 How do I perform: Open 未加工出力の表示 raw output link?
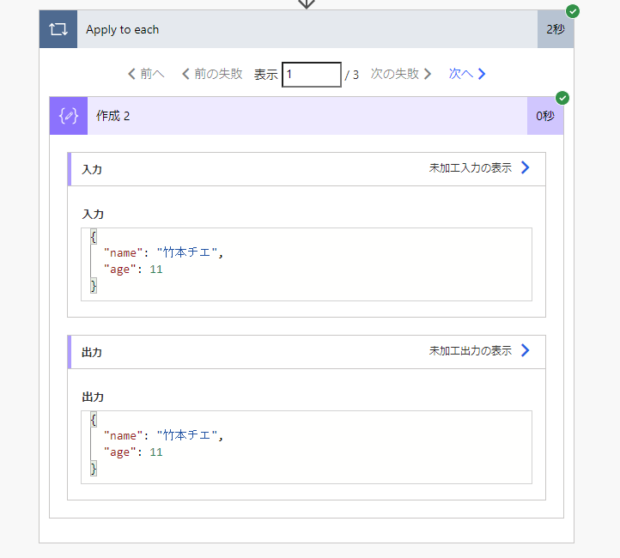point(470,350)
